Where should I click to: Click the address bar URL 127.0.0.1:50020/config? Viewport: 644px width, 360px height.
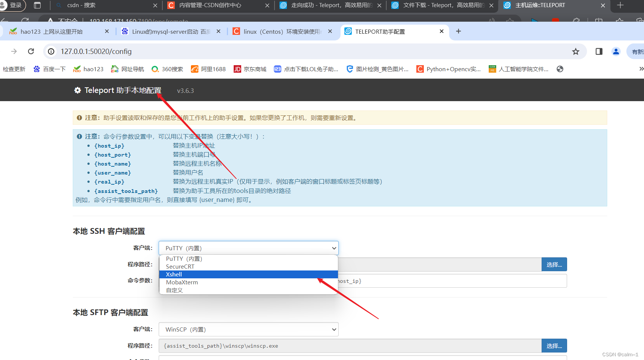coord(96,51)
